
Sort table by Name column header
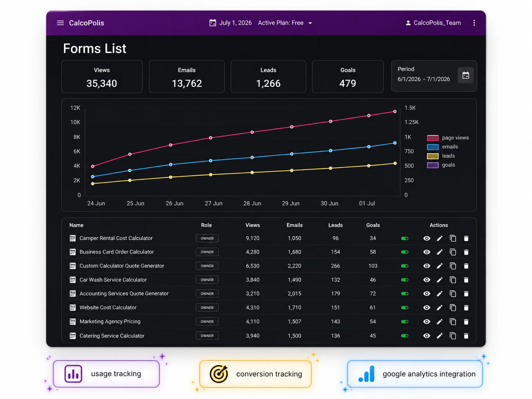(76, 225)
